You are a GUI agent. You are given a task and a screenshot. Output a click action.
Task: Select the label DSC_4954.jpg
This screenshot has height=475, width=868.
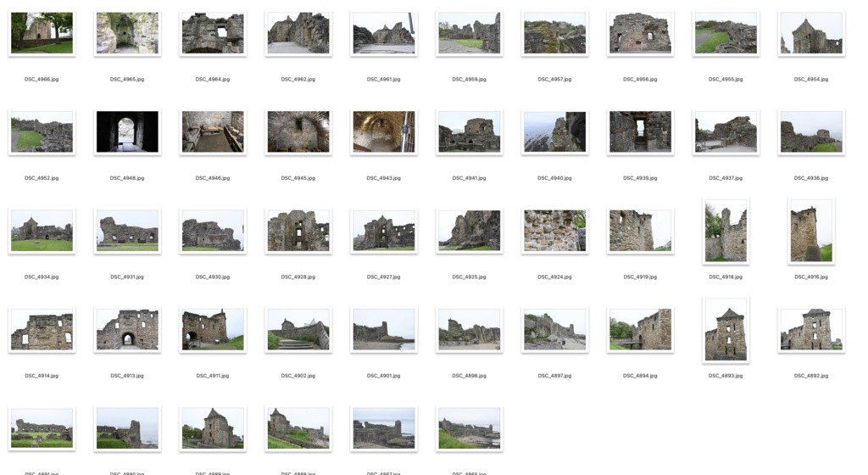(811, 80)
